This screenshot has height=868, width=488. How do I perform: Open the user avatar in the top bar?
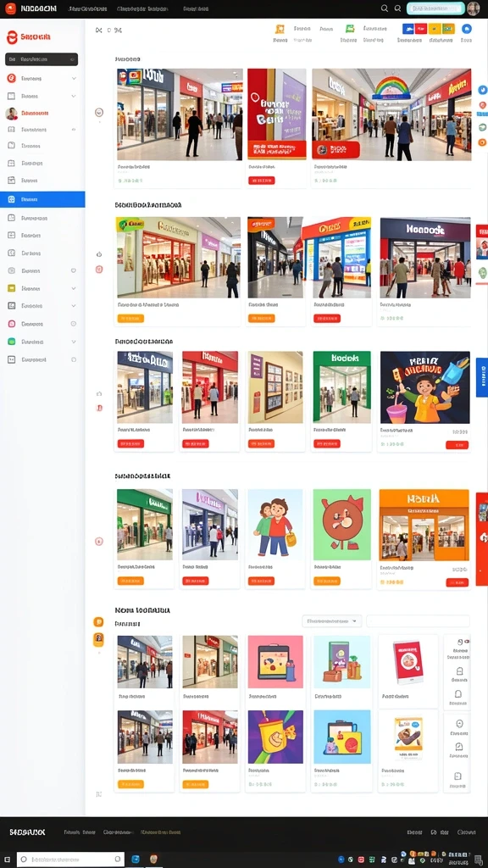point(473,8)
